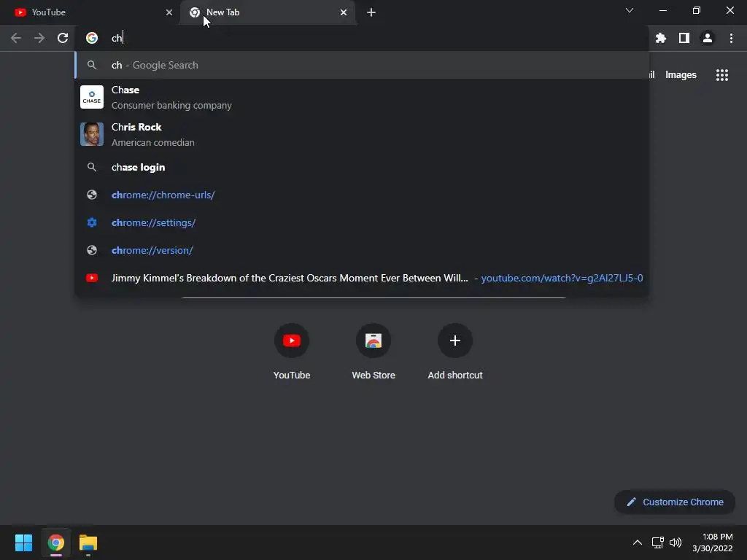Close the New Tab tab
The image size is (747, 560).
tap(344, 12)
